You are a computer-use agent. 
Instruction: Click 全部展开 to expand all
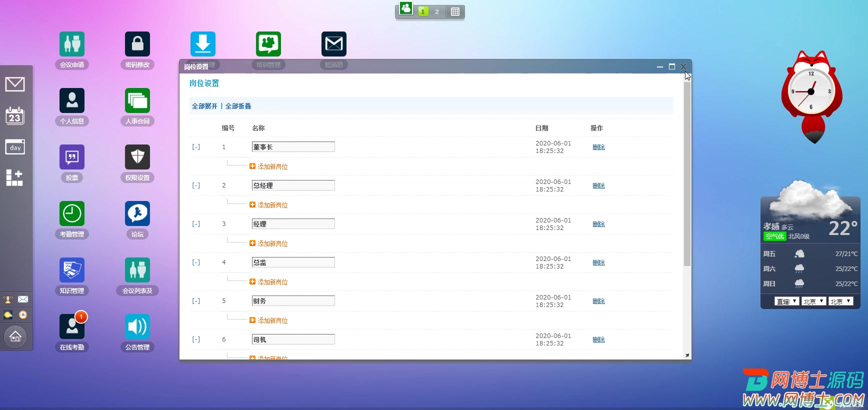[204, 106]
